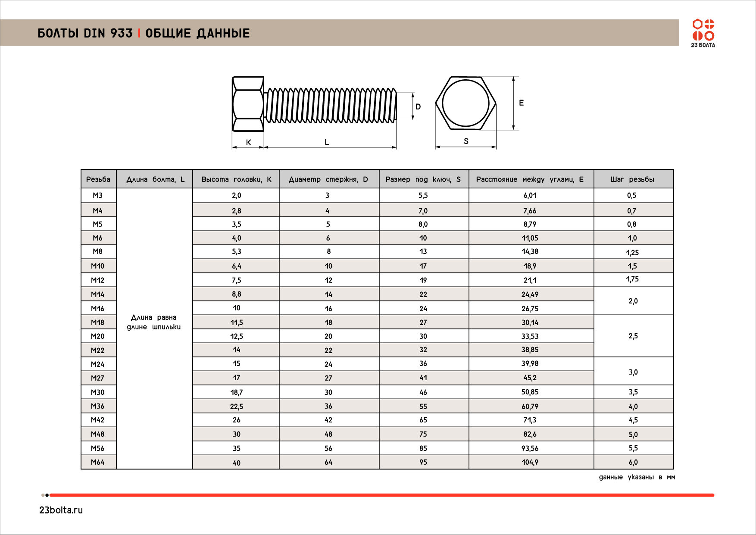Screen dimensions: 756x535
Task: Click the Высота головки, K header
Action: coord(236,179)
